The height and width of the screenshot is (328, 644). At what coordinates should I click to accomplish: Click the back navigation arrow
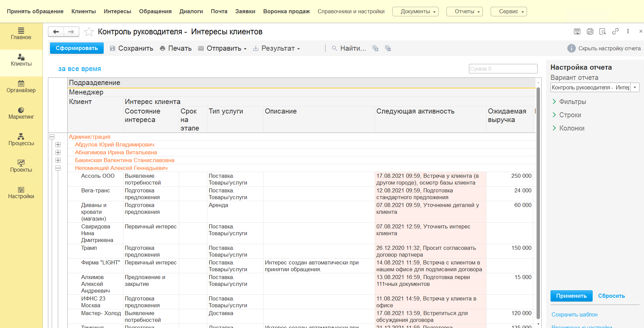coord(56,32)
